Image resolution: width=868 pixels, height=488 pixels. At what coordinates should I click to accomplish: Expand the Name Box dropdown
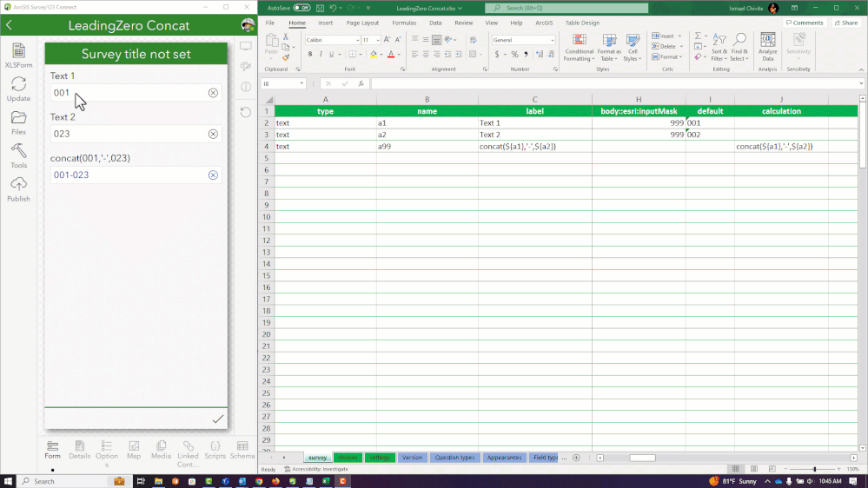(x=301, y=83)
